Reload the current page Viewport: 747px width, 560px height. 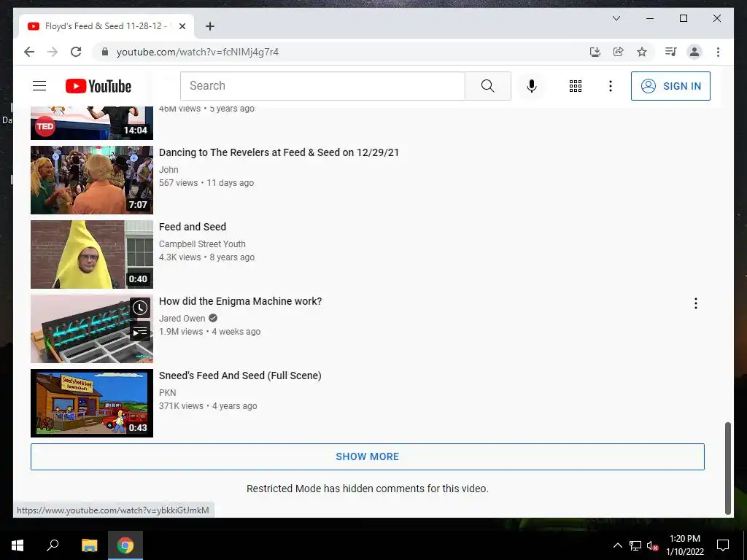click(x=76, y=52)
